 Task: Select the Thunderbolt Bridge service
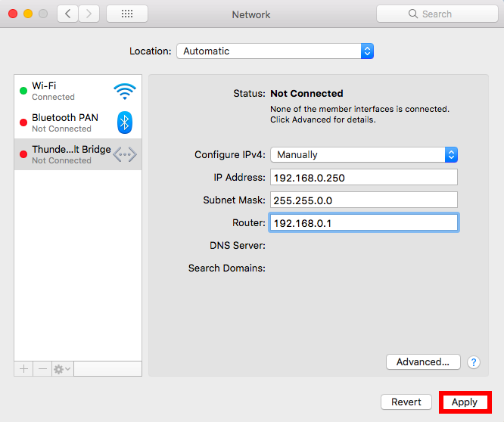[78, 154]
